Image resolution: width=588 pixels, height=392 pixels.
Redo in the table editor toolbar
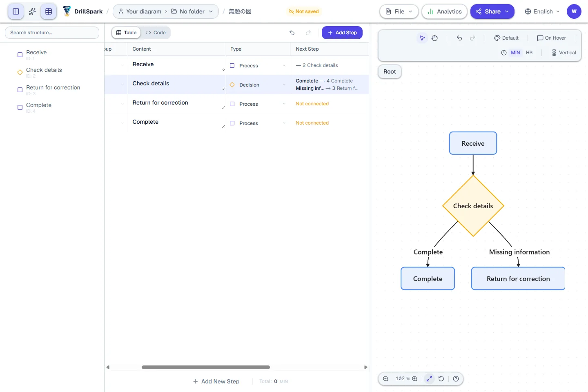coord(308,33)
